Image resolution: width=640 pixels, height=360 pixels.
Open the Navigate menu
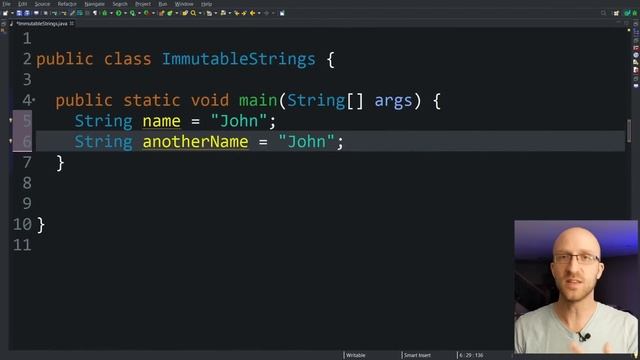pyautogui.click(x=94, y=4)
